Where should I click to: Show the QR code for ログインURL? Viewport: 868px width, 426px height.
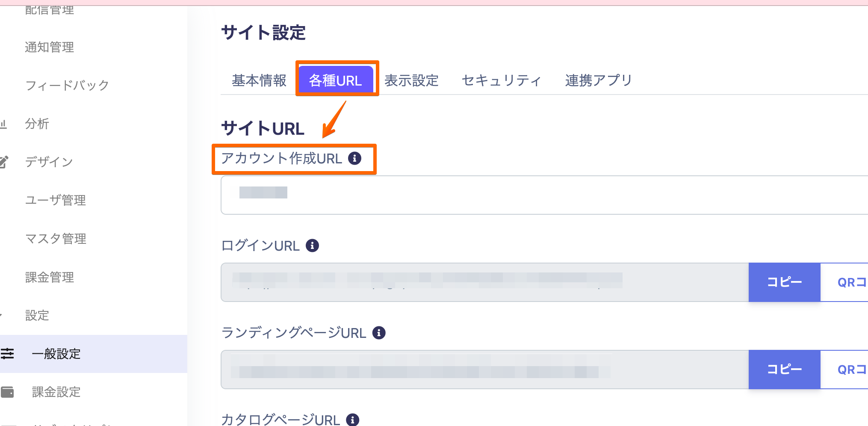click(x=851, y=282)
